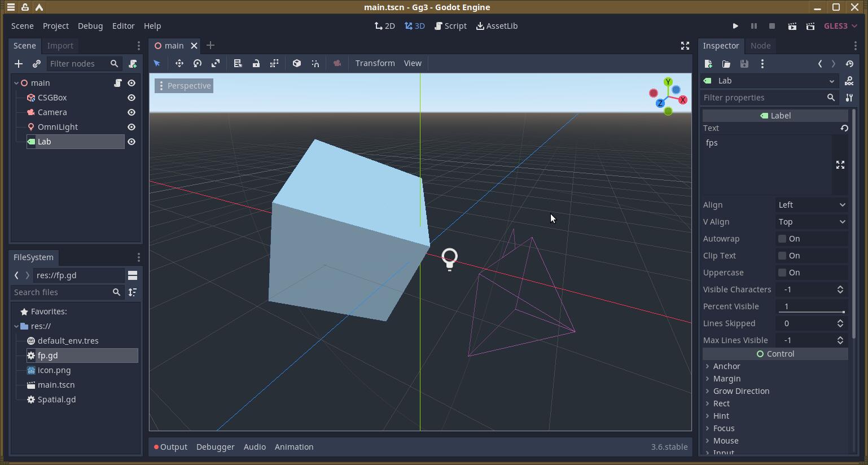Click the instance scene link icon
The height and width of the screenshot is (465, 868).
point(37,64)
